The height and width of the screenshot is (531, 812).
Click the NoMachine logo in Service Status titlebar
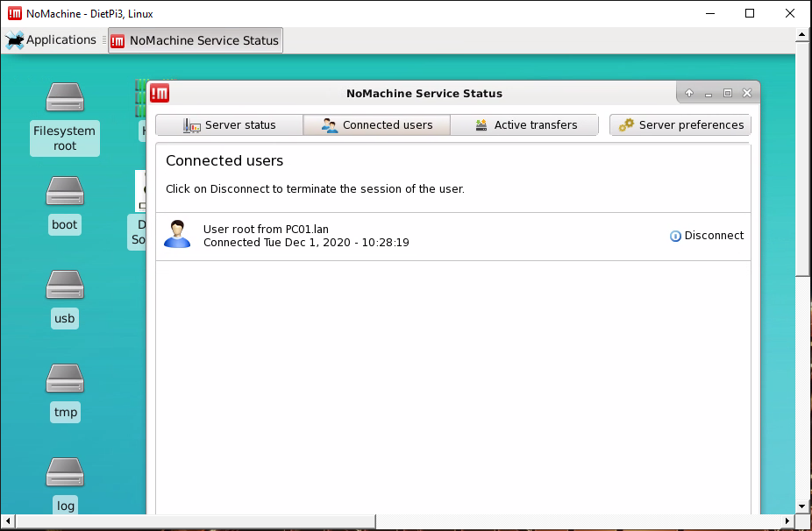point(160,93)
